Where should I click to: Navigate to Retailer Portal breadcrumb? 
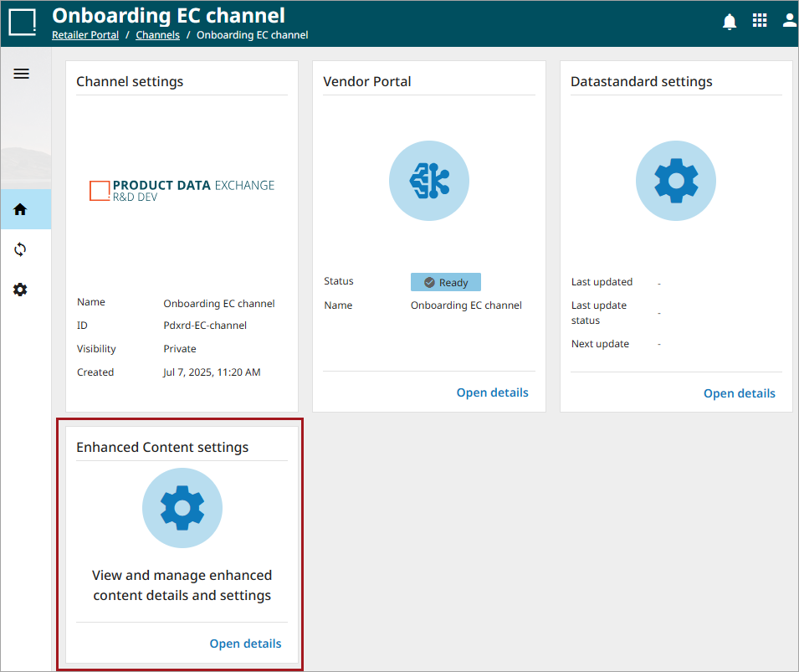pos(85,35)
